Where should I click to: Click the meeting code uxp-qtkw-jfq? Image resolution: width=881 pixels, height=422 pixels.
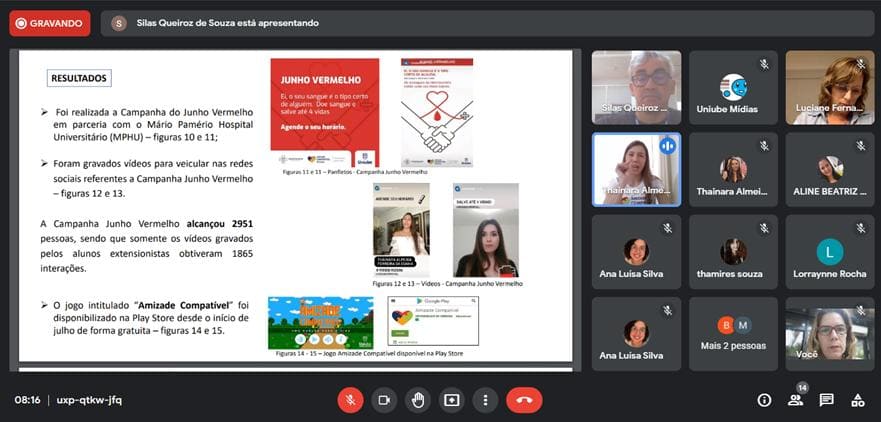coord(89,400)
